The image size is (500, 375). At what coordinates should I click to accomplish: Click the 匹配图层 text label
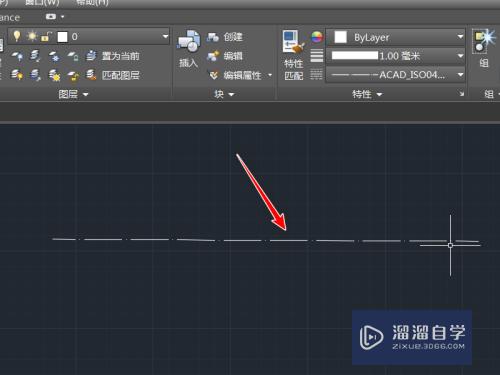121,75
